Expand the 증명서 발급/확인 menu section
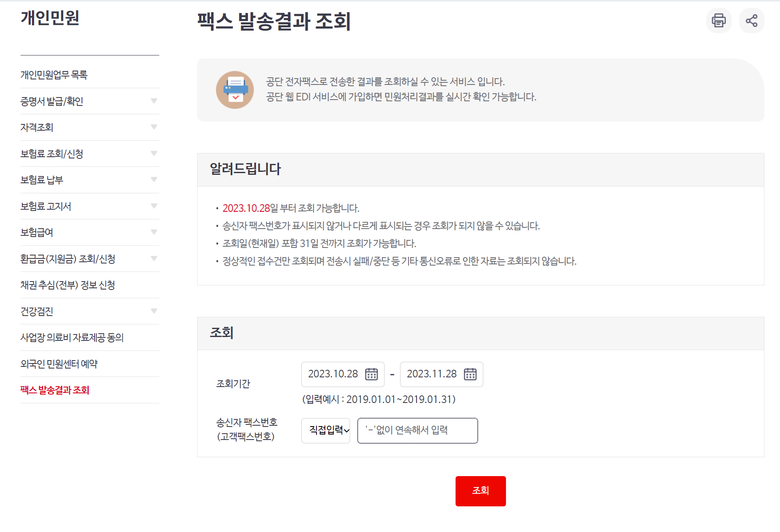Image resolution: width=780 pixels, height=532 pixels. pyautogui.click(x=154, y=101)
